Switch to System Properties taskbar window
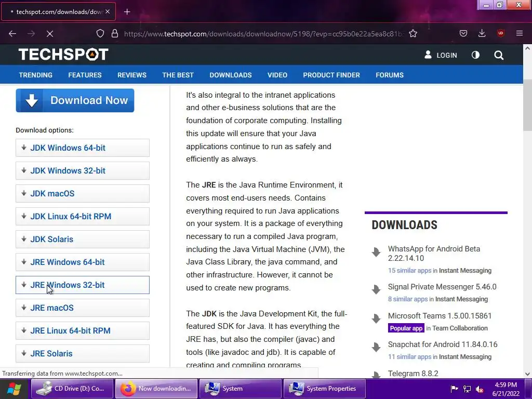Viewport: 532px width, 399px height. click(x=325, y=389)
